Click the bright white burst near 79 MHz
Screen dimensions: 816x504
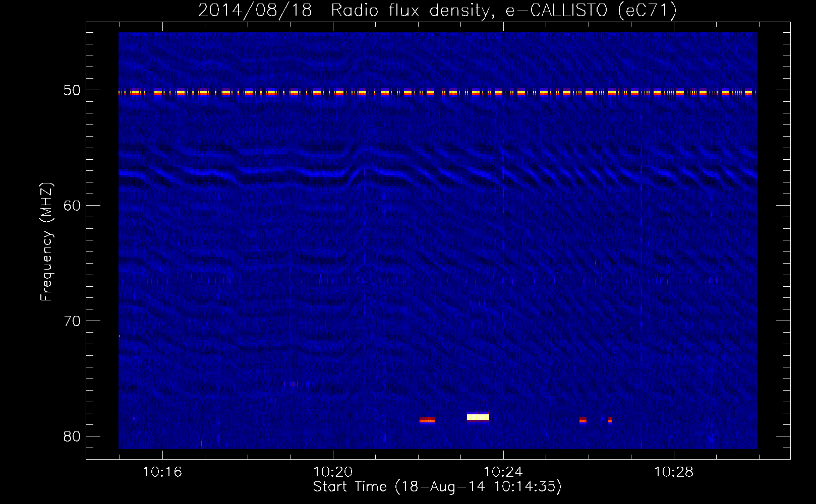click(478, 417)
